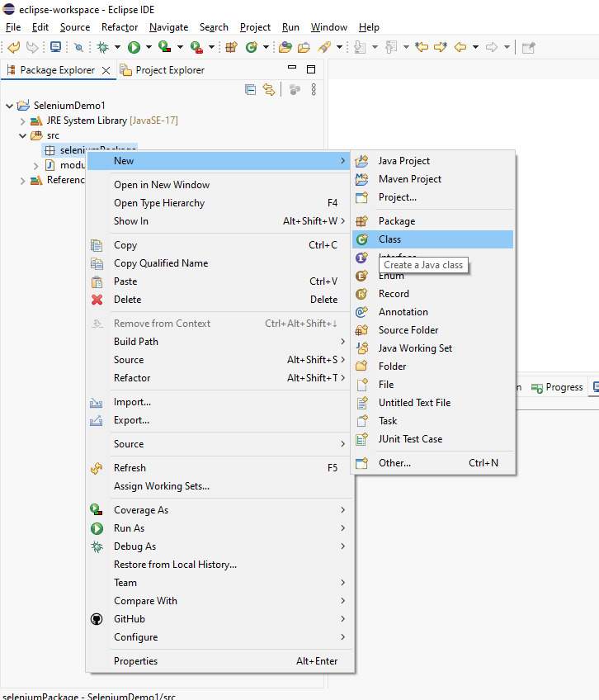The image size is (599, 700).
Task: Expand the Referenced Libraries node
Action: [23, 181]
